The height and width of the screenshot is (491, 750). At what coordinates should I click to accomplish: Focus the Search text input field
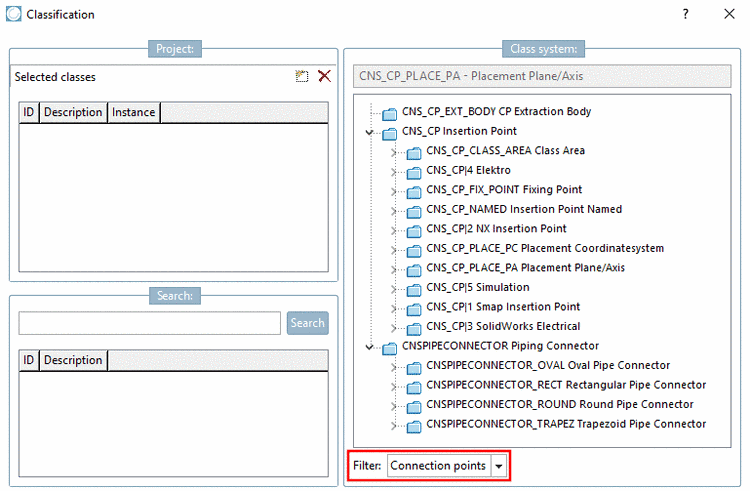click(150, 323)
